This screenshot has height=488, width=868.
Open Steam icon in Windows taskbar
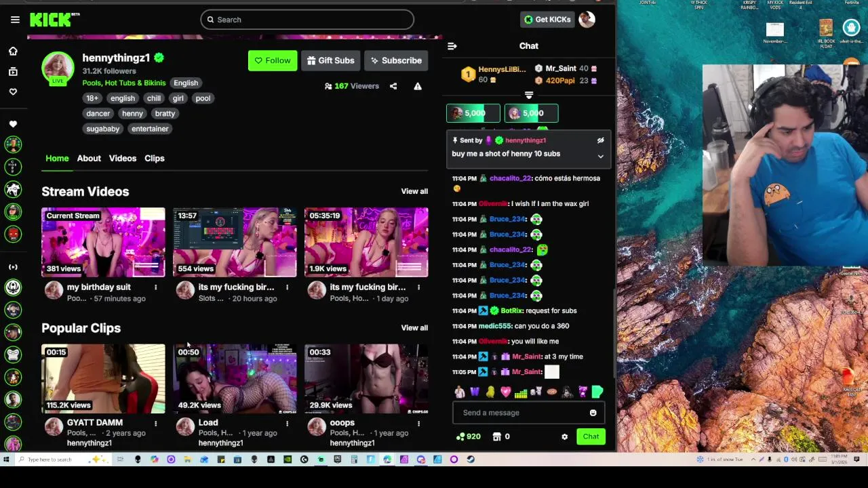pyautogui.click(x=471, y=460)
